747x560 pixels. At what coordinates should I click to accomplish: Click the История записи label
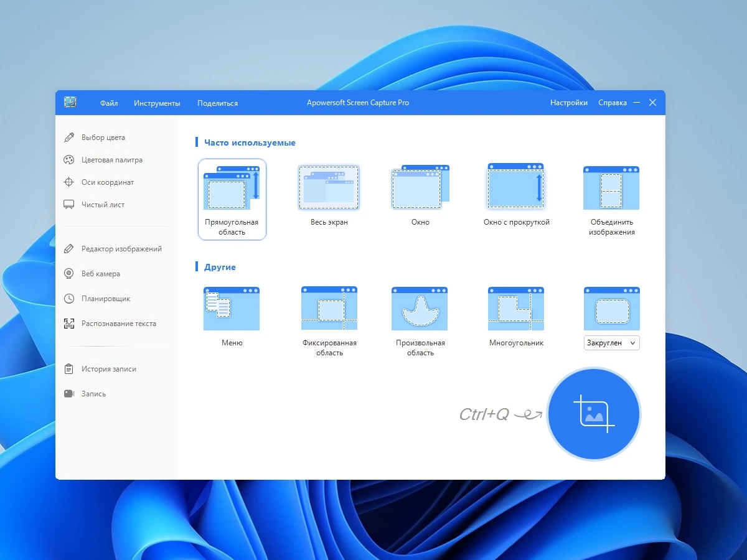click(x=109, y=369)
